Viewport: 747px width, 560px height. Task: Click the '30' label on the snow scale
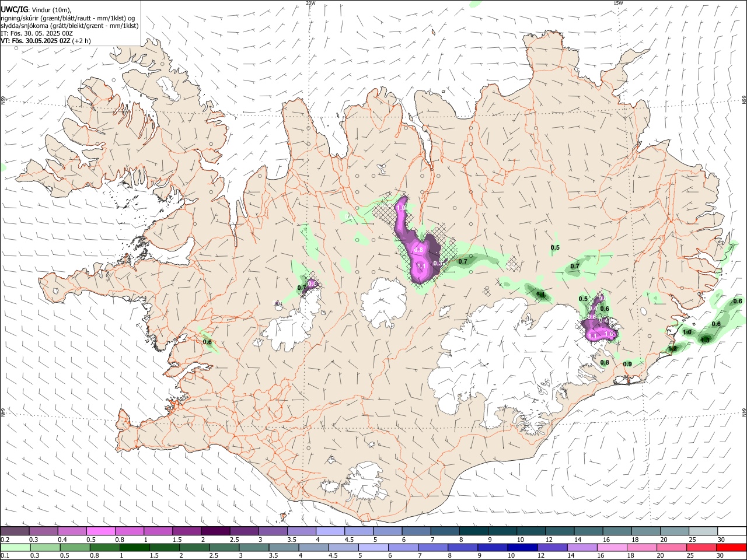click(x=721, y=540)
